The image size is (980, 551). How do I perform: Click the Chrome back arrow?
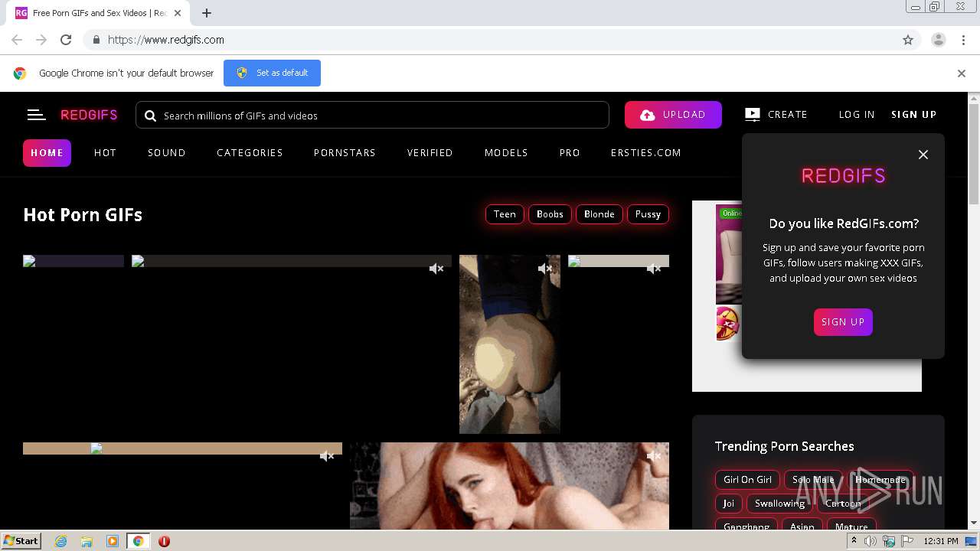pyautogui.click(x=17, y=40)
